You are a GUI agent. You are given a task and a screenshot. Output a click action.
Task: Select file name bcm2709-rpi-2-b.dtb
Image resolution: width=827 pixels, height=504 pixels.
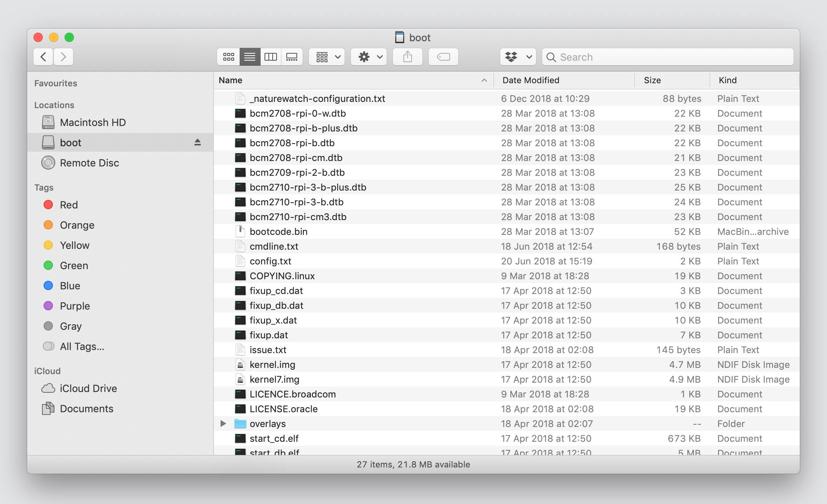[297, 172]
